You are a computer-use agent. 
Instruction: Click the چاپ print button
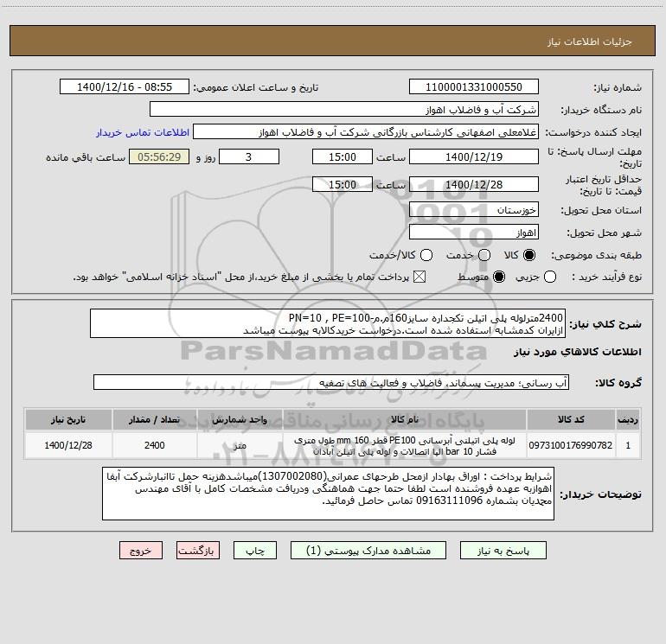[255, 551]
